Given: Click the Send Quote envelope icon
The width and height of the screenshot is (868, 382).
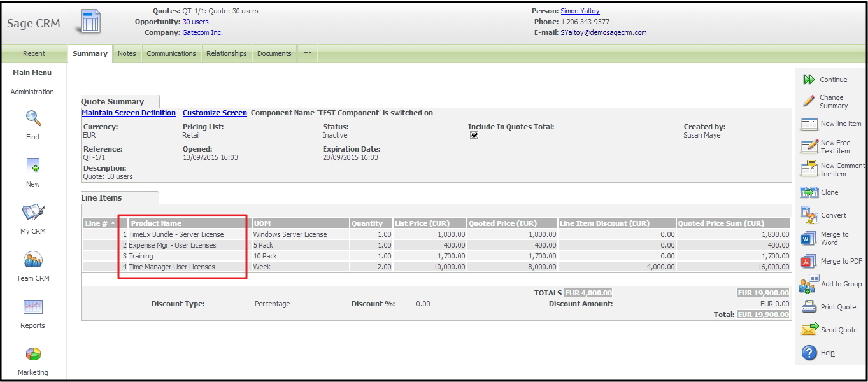Looking at the screenshot, I should (809, 330).
